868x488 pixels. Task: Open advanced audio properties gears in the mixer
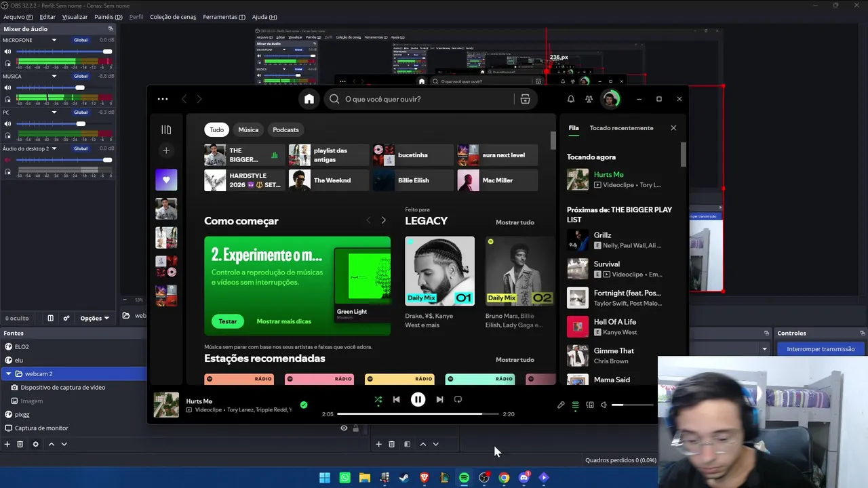coord(66,318)
